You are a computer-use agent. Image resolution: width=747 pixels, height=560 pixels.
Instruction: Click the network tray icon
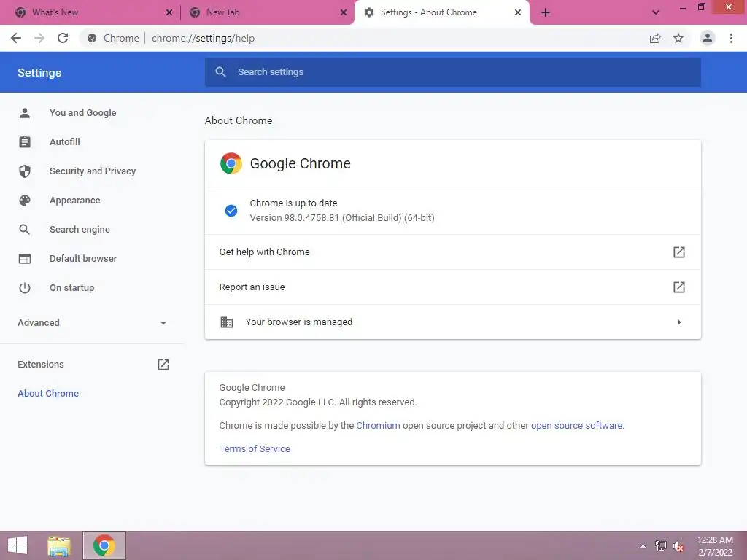click(661, 546)
